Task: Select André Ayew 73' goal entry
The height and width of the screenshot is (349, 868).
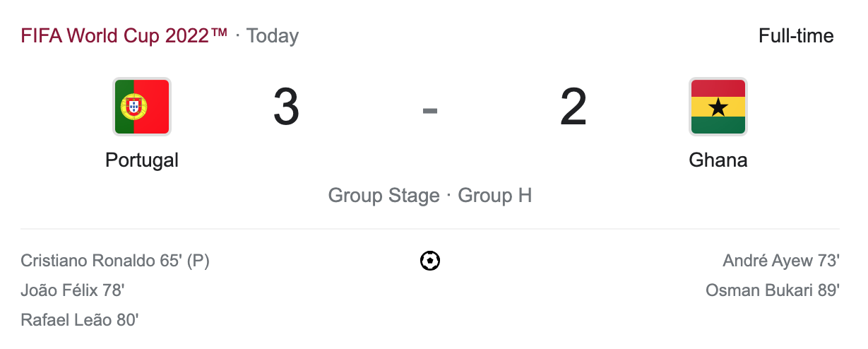Action: (780, 261)
